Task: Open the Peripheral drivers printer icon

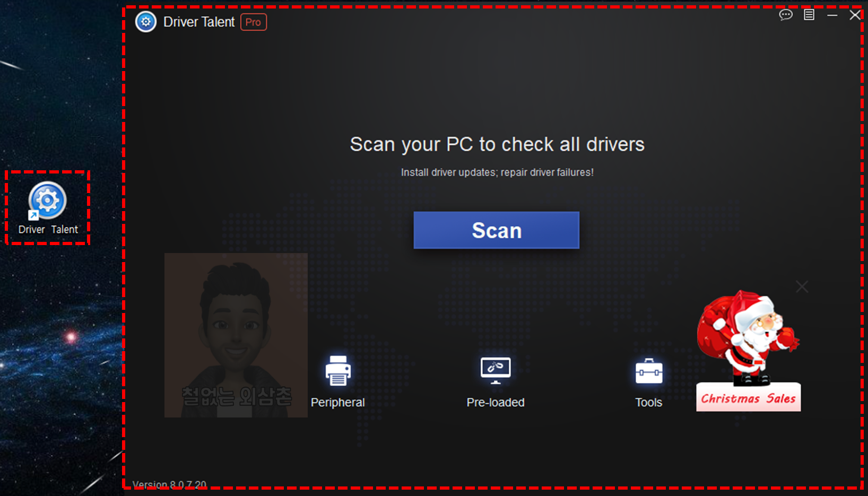Action: (x=338, y=371)
